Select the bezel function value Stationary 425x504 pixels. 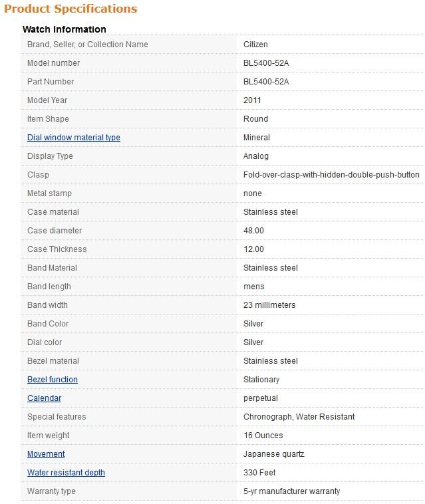[261, 380]
